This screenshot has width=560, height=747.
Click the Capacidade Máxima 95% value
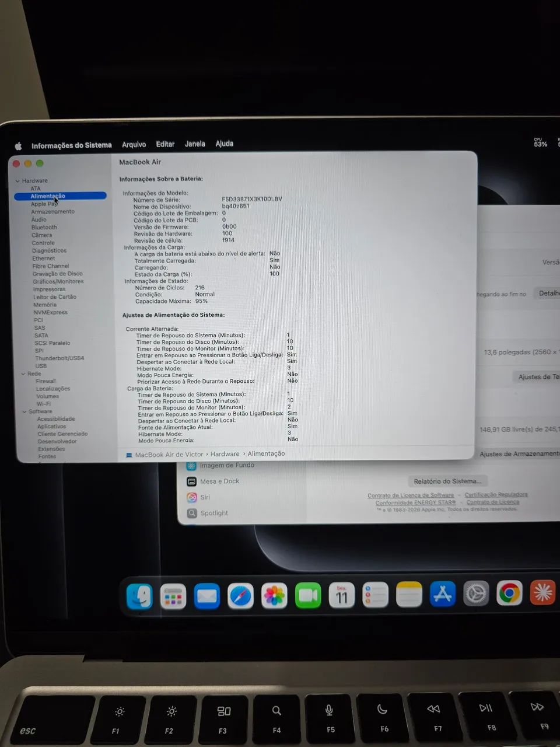click(201, 301)
